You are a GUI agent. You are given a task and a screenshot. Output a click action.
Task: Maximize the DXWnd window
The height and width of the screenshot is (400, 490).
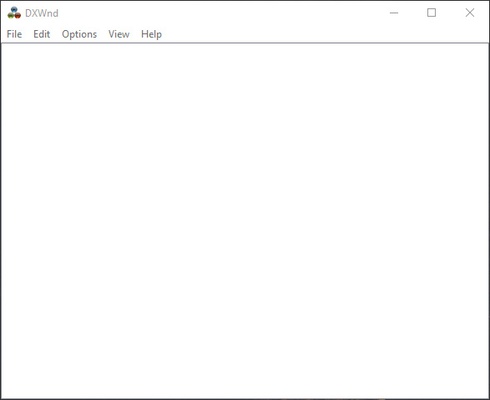coord(432,13)
